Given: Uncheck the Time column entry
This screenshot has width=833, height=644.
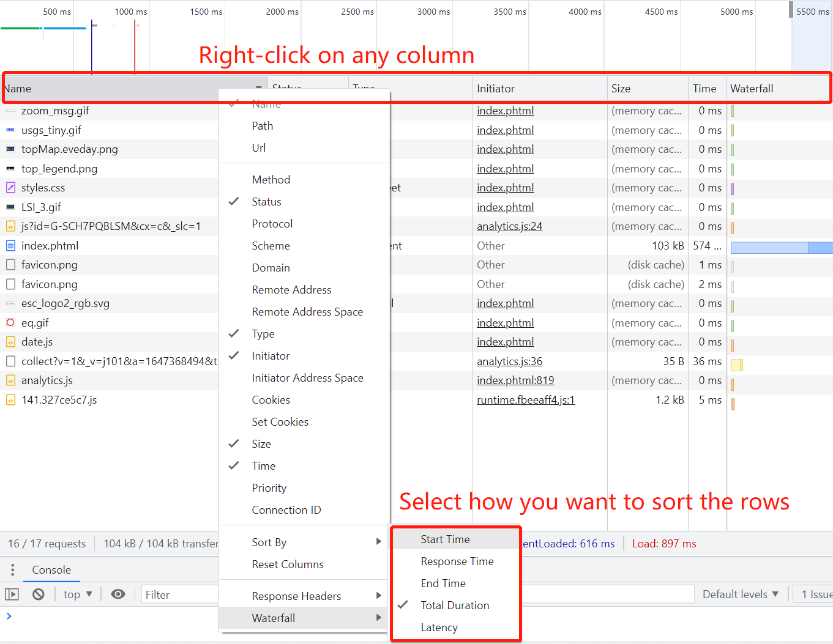Looking at the screenshot, I should coord(304,466).
